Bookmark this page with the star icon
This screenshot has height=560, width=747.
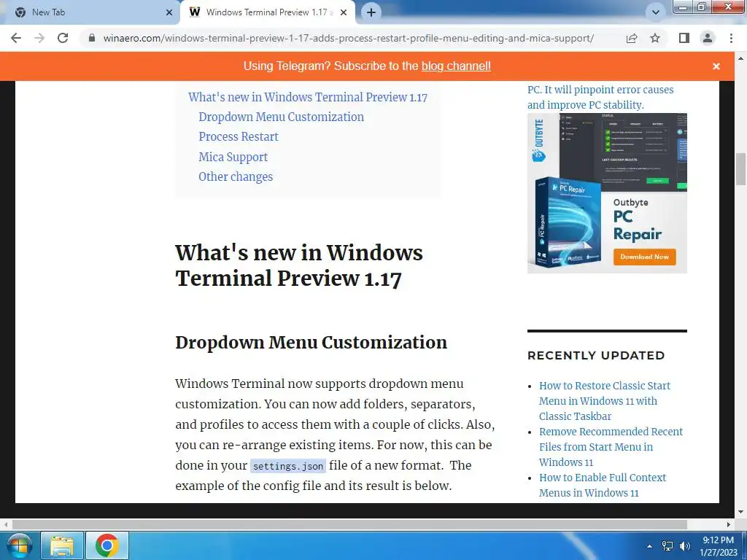655,38
